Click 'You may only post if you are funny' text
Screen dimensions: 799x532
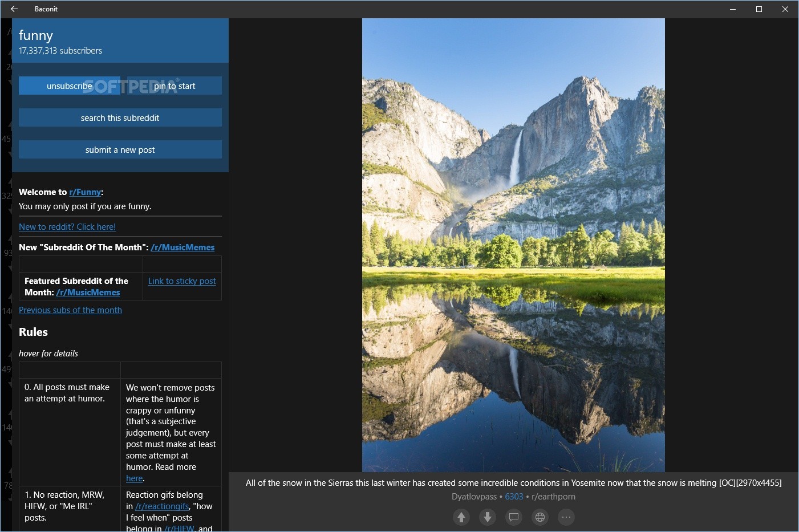(x=85, y=206)
